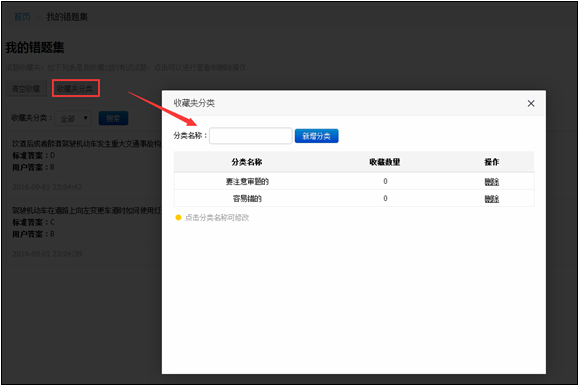The width and height of the screenshot is (580, 388).
Task: Click the count 0 for 容易错的
Action: point(385,199)
